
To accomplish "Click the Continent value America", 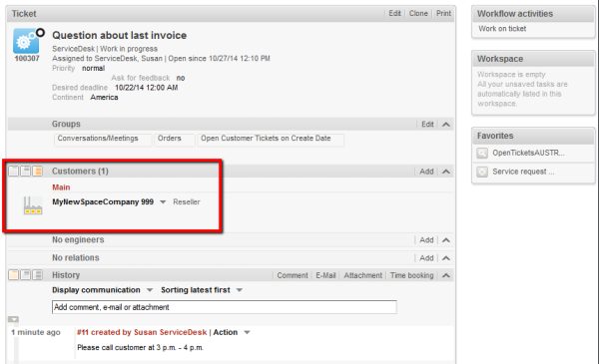I will pos(104,98).
